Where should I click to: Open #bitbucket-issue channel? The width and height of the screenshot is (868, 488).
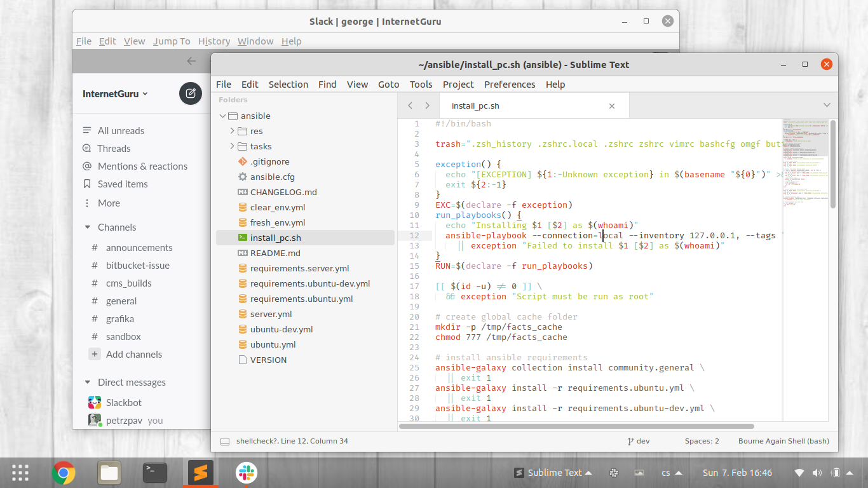(138, 266)
